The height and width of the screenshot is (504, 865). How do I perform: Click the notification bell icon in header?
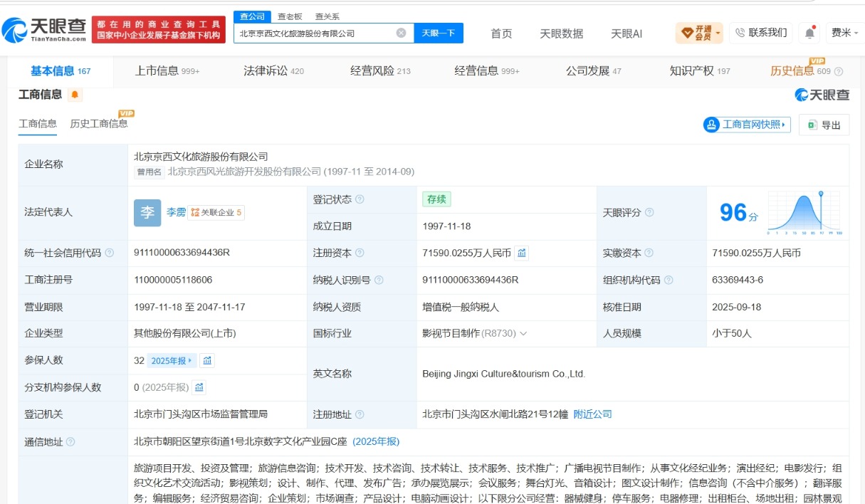tap(809, 33)
